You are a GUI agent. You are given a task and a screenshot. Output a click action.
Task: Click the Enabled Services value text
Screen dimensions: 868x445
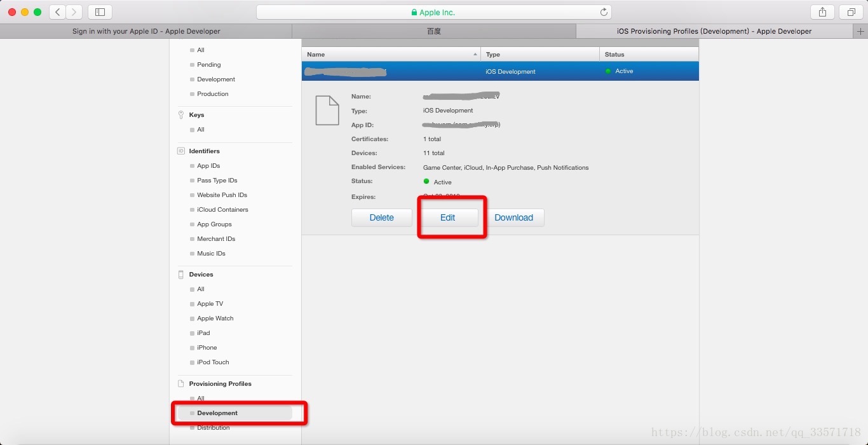pos(506,168)
